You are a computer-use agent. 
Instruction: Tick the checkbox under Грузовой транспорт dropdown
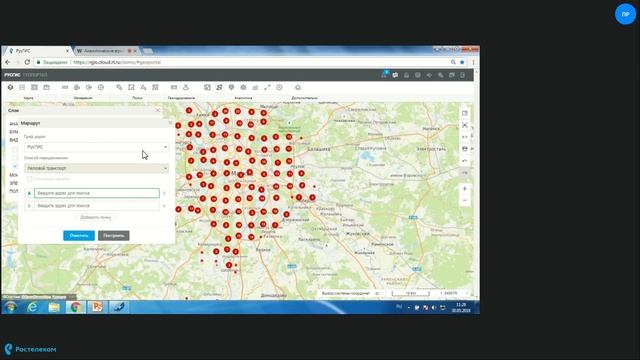coord(29,179)
